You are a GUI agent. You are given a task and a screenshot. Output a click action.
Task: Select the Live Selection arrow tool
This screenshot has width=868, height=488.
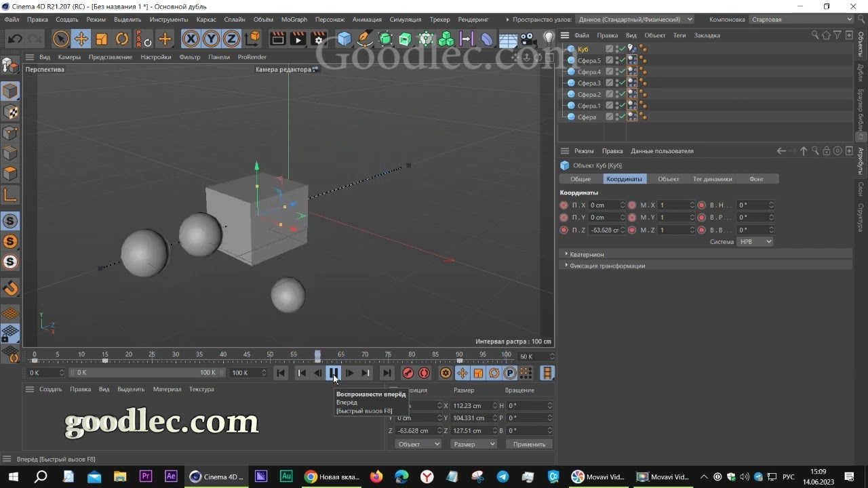[60, 39]
